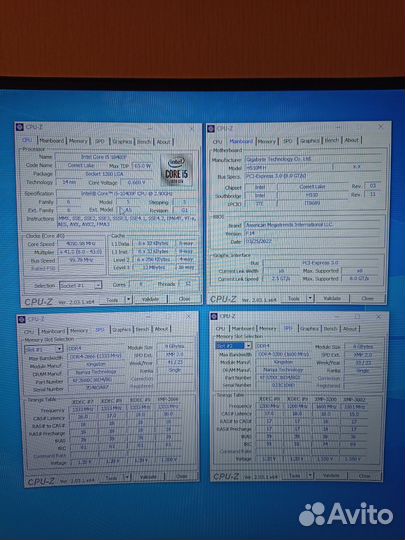This screenshot has height=540, width=405.
Task: Open the About tab in the processor window
Action: [x=163, y=142]
